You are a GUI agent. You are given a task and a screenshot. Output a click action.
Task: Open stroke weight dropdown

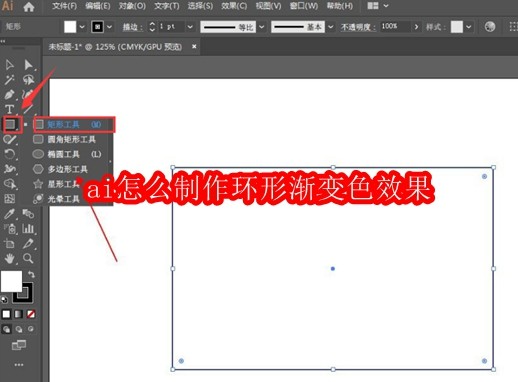coord(190,27)
